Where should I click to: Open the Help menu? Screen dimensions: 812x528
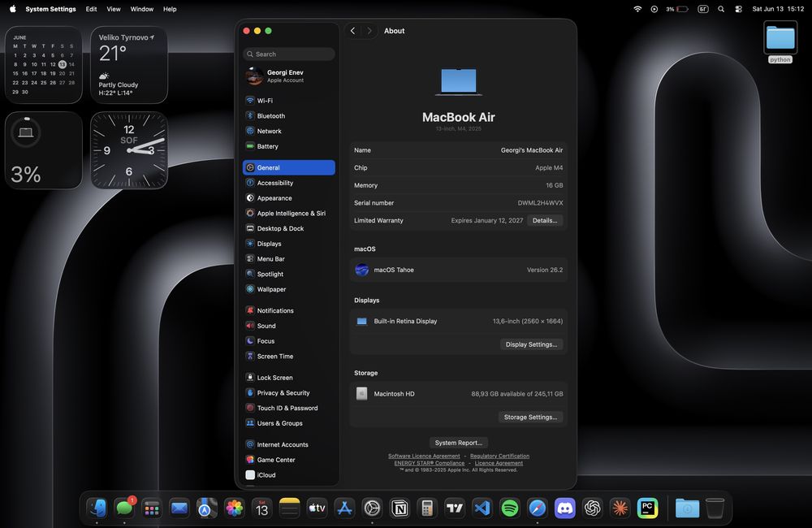tap(170, 9)
